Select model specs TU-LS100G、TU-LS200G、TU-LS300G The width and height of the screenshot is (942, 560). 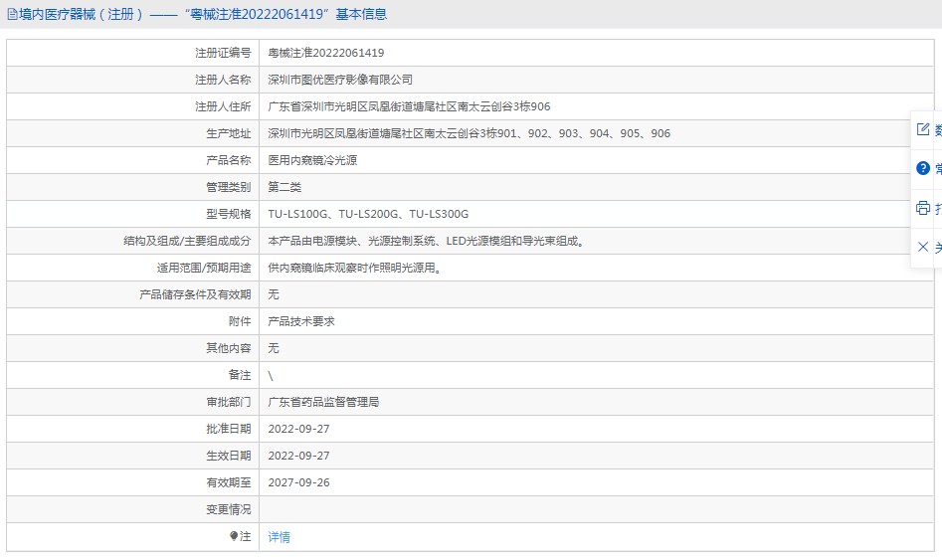368,214
